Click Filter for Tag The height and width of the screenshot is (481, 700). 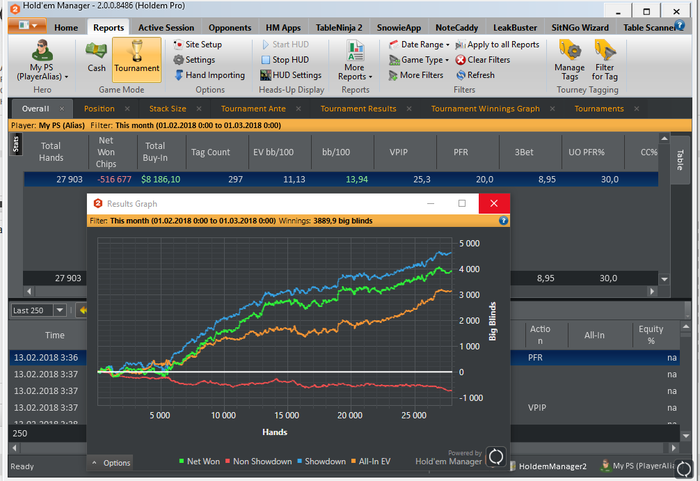tap(605, 60)
